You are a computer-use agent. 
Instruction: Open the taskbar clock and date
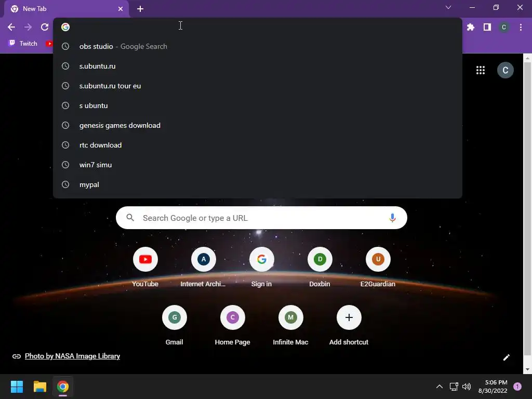pos(493,387)
